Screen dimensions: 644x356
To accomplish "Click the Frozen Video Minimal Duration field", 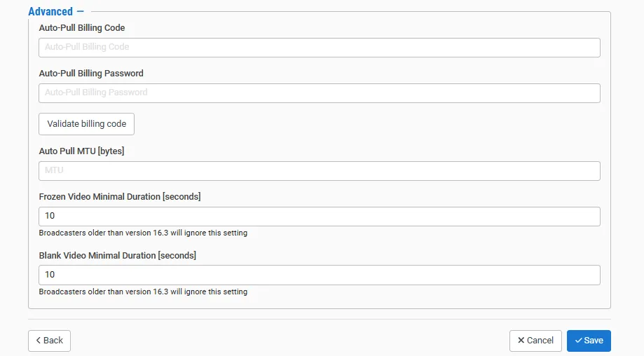I will click(320, 216).
